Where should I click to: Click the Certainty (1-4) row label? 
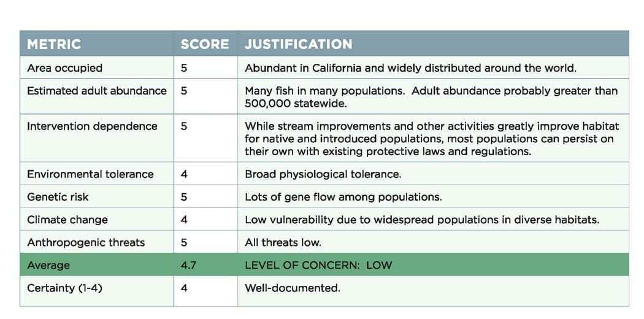[64, 288]
